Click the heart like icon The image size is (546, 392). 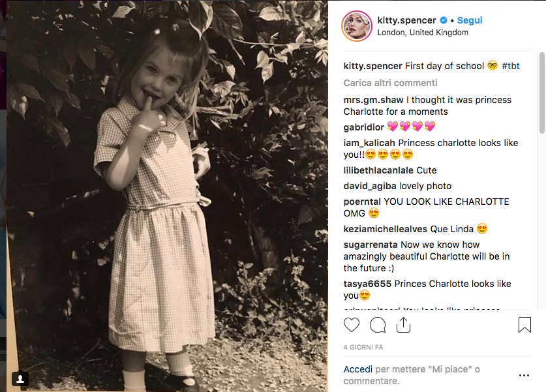tap(352, 325)
